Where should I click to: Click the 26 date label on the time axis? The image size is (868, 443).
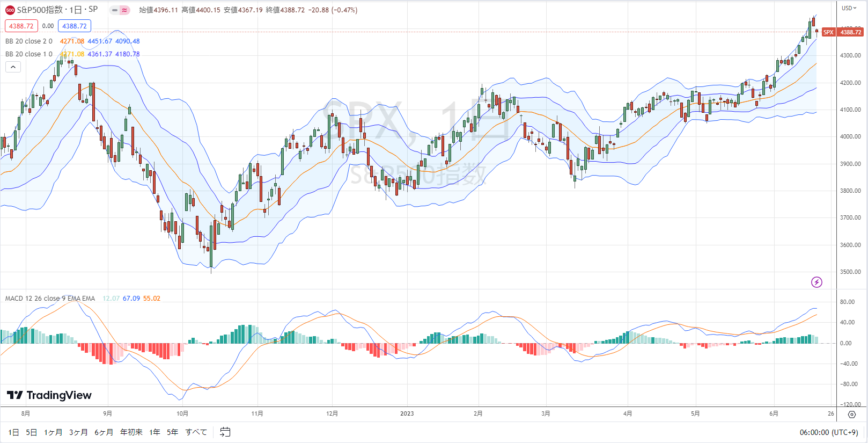pos(830,413)
